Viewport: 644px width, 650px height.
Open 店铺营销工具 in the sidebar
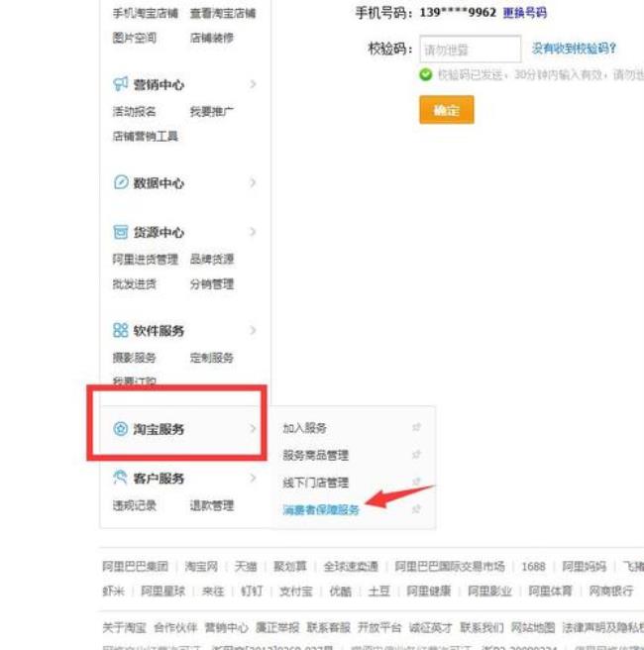click(145, 137)
